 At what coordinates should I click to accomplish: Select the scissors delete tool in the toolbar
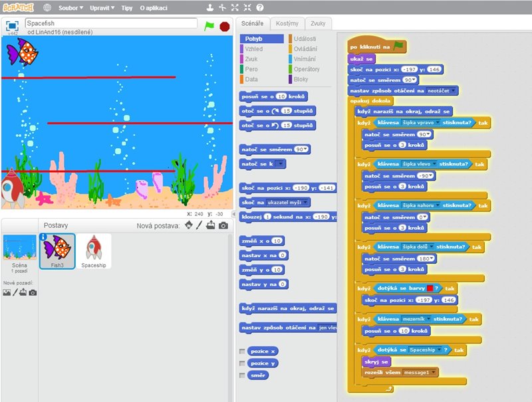click(x=221, y=8)
